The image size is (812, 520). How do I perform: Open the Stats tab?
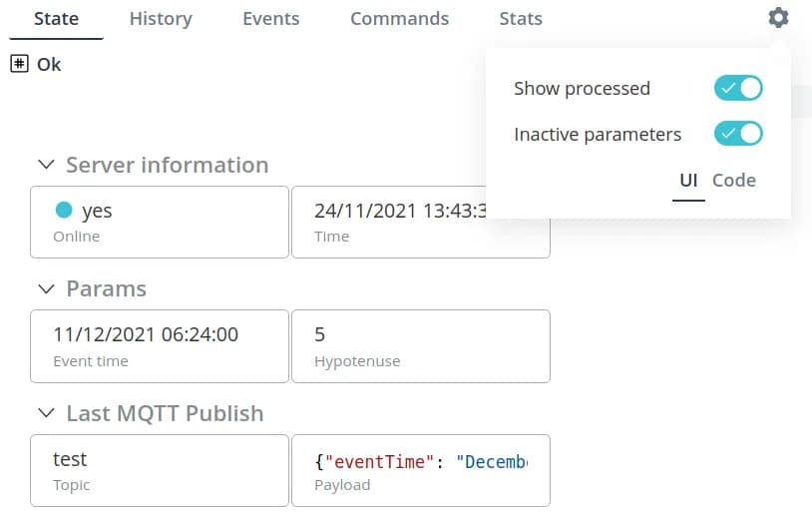pos(521,19)
